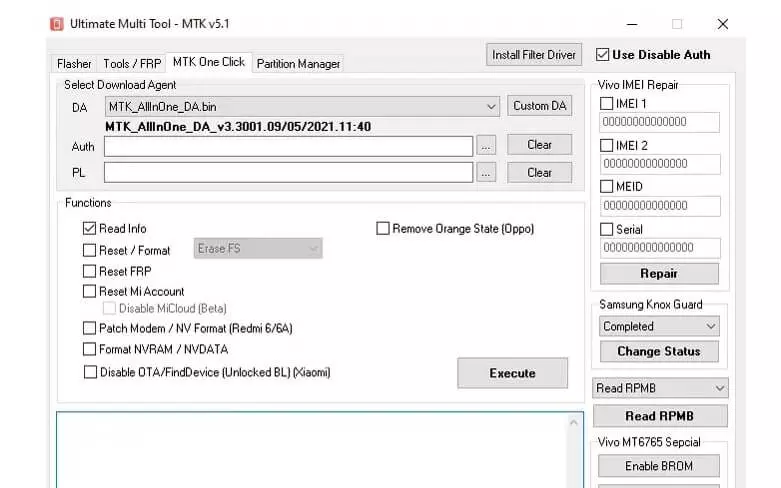
Task: Check the Reset Mi Account option
Action: point(89,291)
